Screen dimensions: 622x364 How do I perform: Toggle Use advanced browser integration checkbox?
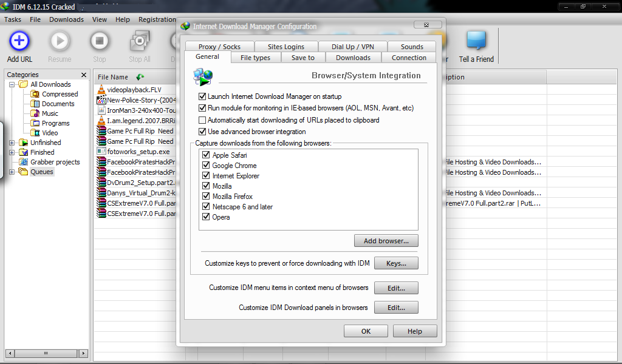[x=202, y=132]
